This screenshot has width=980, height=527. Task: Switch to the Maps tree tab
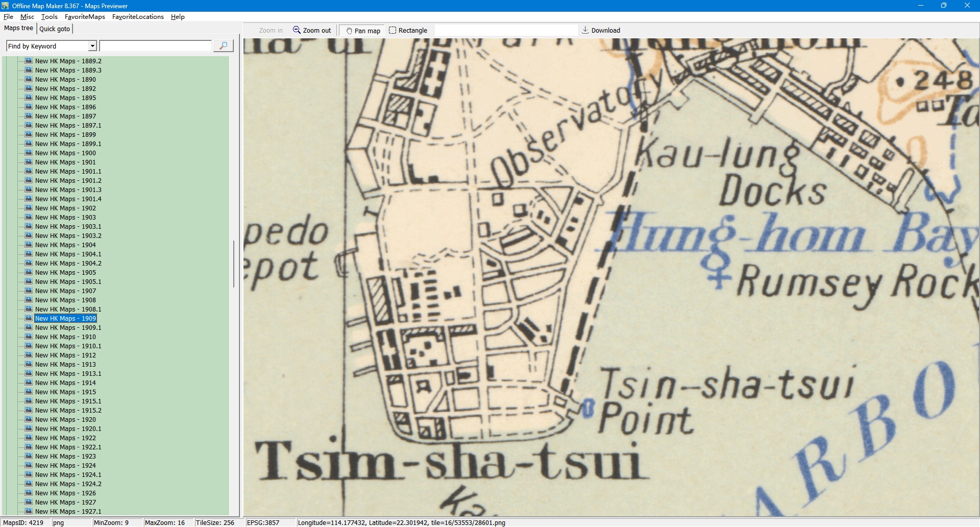[x=19, y=29]
